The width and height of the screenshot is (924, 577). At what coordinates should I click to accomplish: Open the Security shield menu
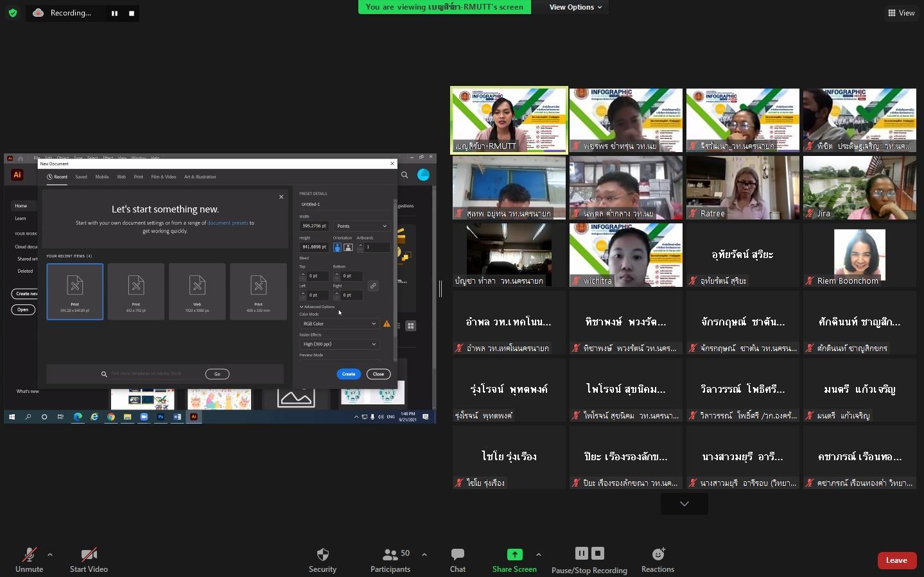pos(322,560)
